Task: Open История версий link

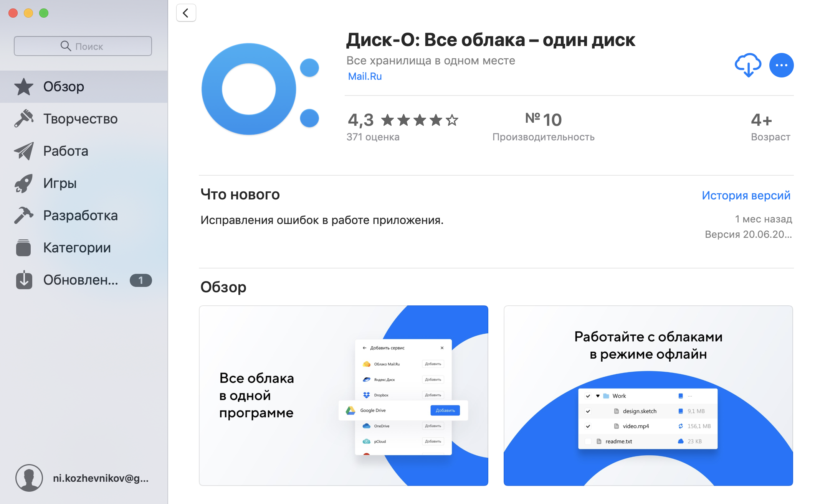Action: pyautogui.click(x=746, y=195)
